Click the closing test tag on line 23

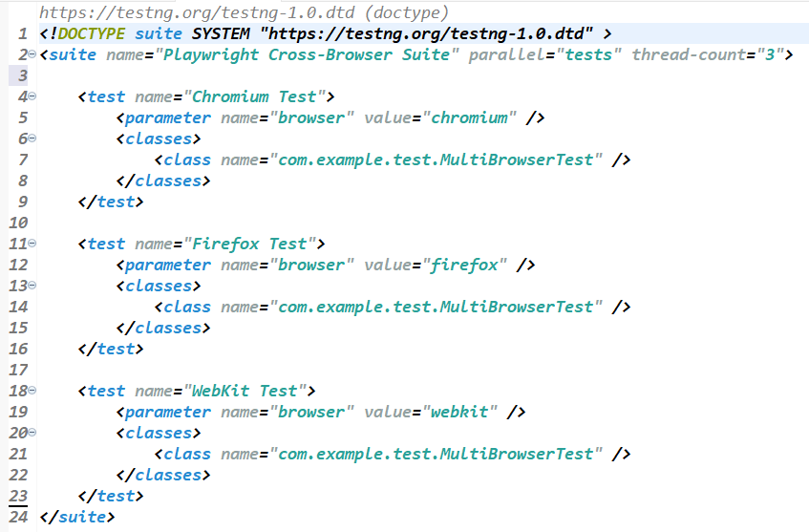coord(111,496)
